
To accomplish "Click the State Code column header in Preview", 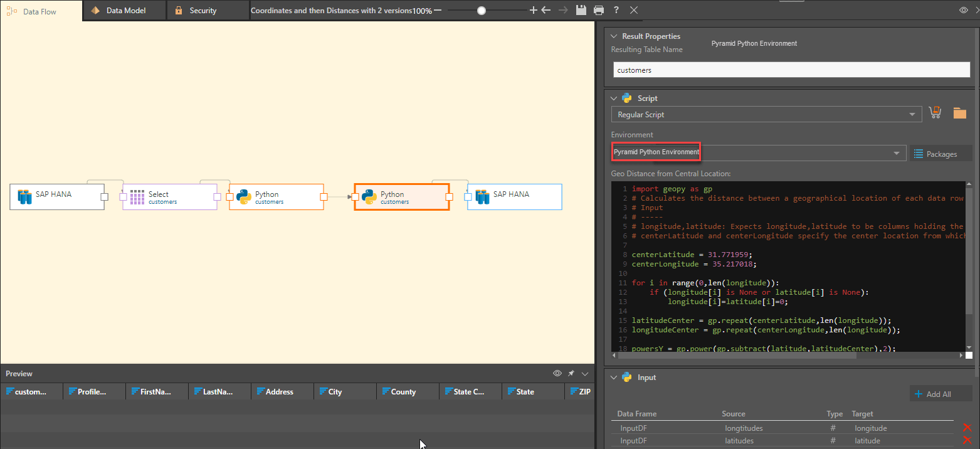I will tap(470, 392).
